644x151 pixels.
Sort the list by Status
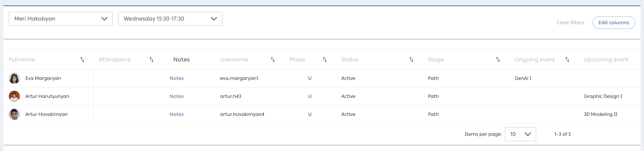point(411,60)
